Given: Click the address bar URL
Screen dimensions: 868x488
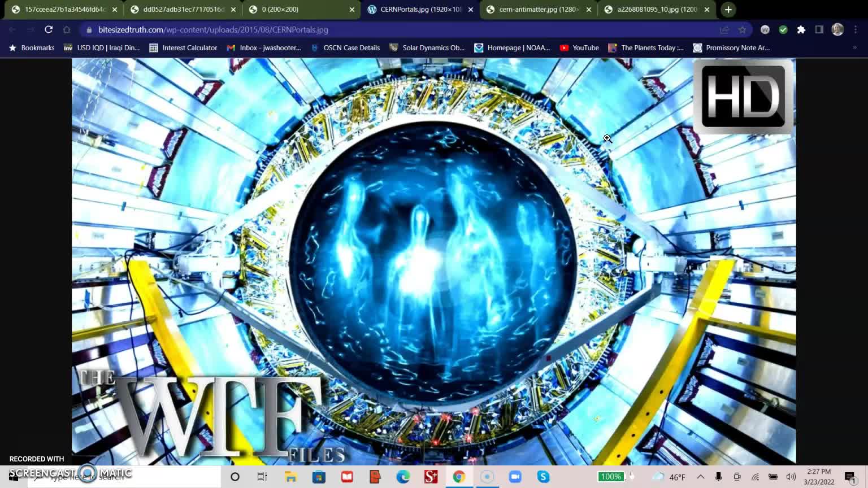Looking at the screenshot, I should [213, 29].
